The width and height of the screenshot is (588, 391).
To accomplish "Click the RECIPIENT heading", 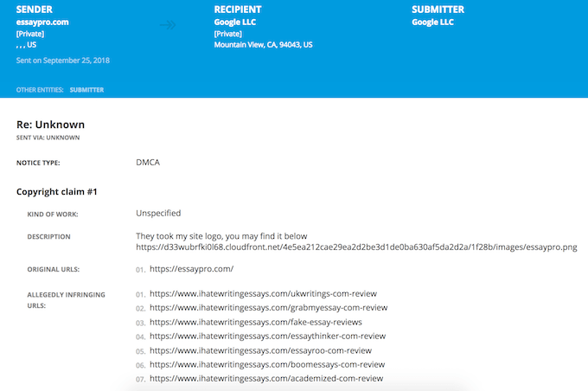I will point(238,10).
